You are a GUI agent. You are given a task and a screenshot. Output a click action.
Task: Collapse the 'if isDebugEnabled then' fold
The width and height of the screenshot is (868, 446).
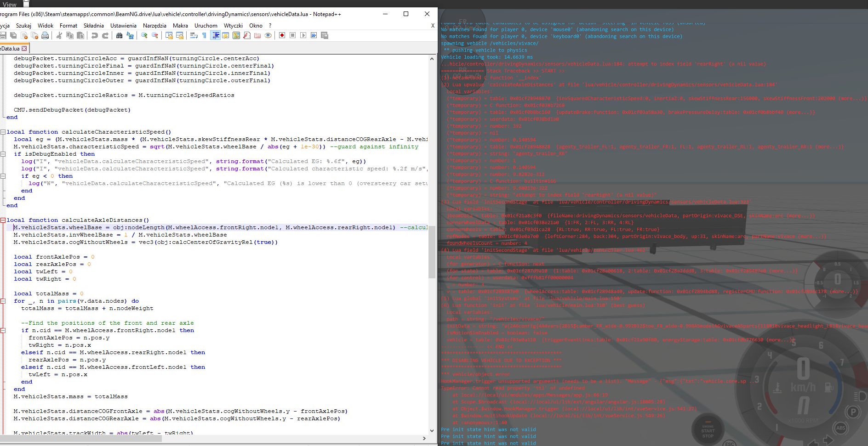3,154
